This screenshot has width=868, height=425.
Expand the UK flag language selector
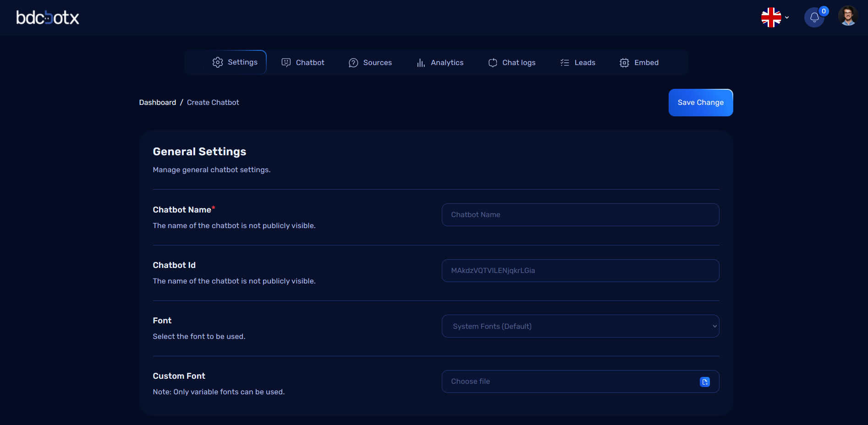click(775, 17)
